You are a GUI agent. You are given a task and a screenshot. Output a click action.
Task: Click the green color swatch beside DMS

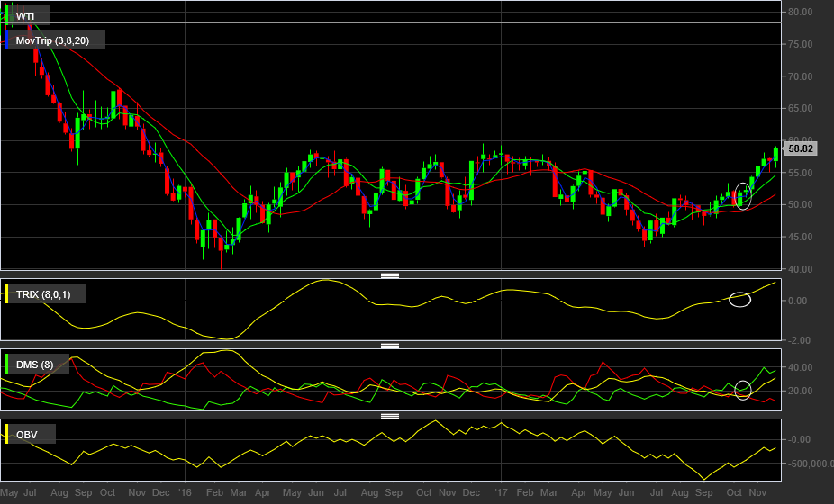point(7,364)
